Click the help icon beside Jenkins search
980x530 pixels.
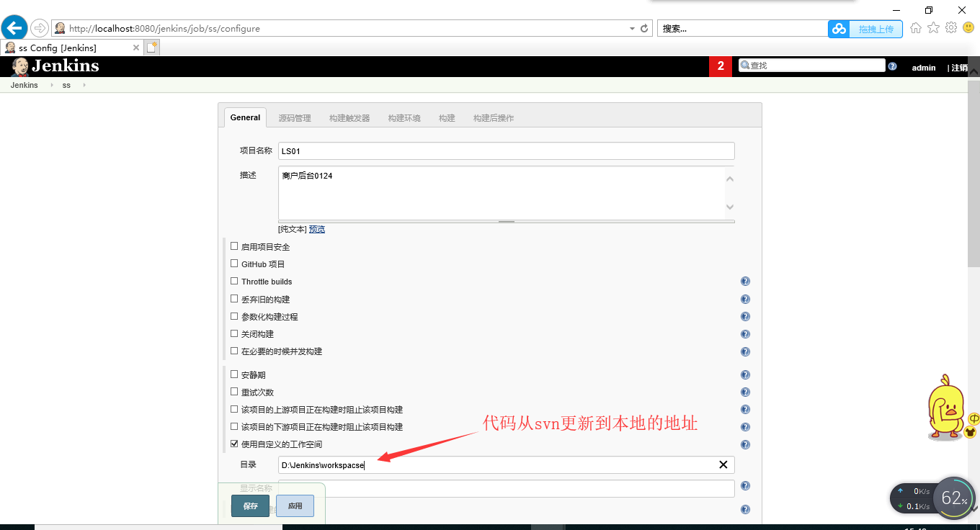(893, 66)
